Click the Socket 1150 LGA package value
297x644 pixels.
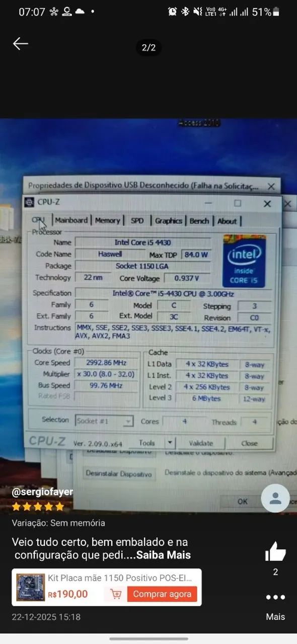coord(143,266)
